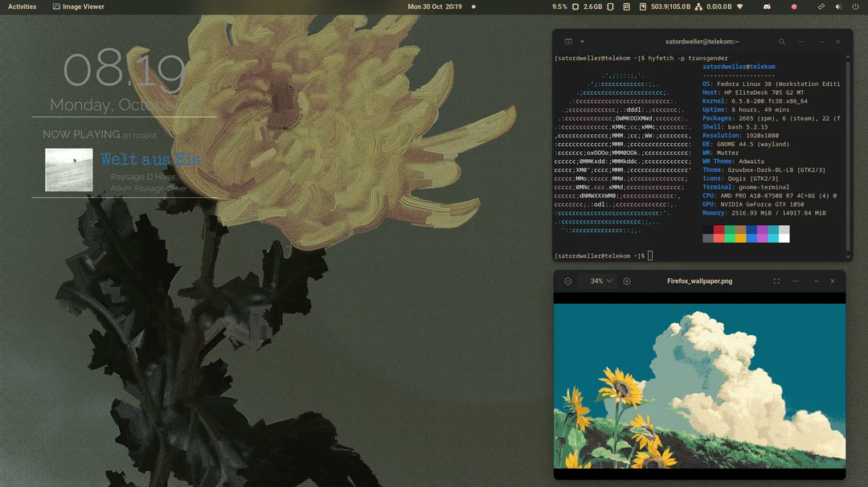This screenshot has width=868, height=487.
Task: Open the Image Viewer three-dot menu
Action: (795, 281)
